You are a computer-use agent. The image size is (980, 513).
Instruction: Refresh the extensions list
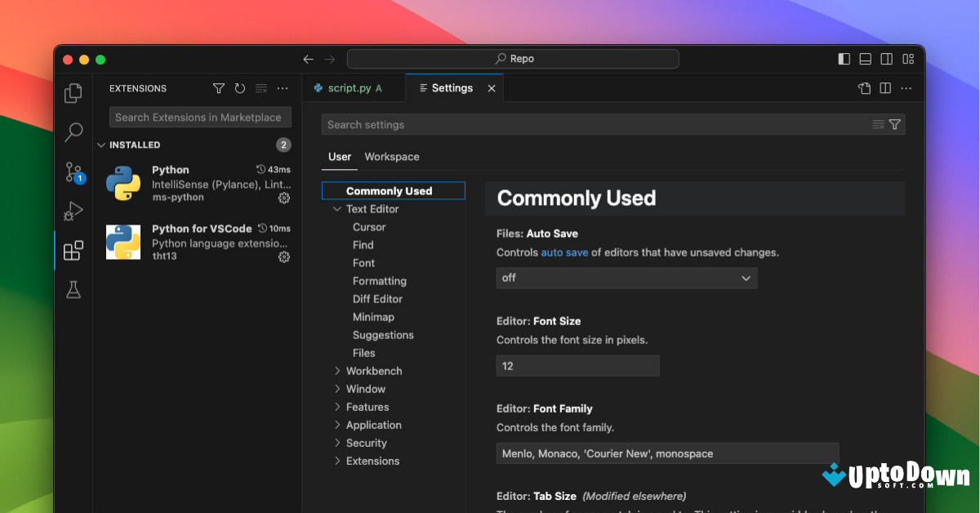pyautogui.click(x=239, y=87)
